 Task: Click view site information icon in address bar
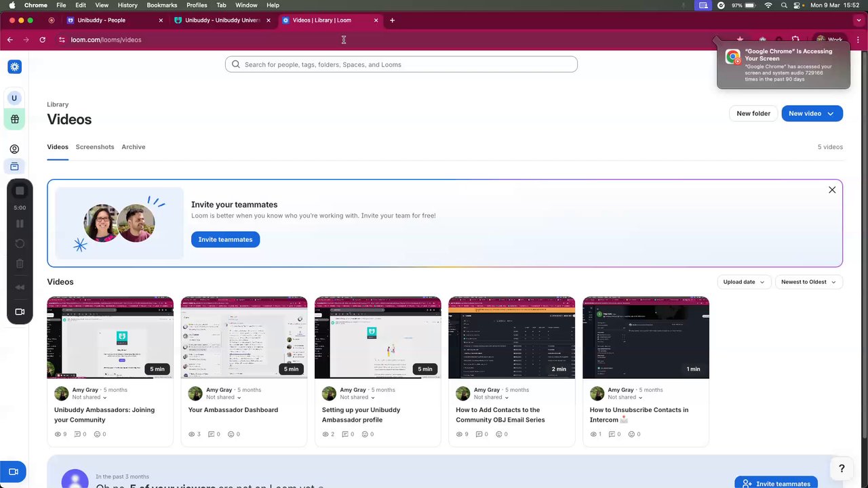pyautogui.click(x=62, y=40)
